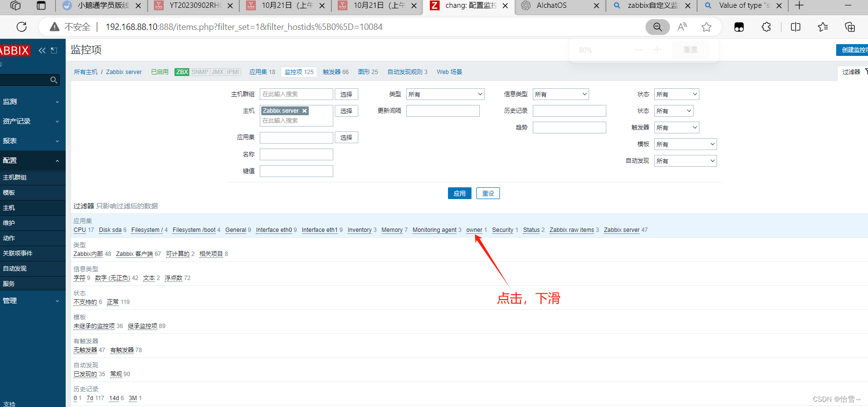Viewport: 868px width, 407px height.
Task: Click the CPU application subfilter link
Action: point(79,230)
